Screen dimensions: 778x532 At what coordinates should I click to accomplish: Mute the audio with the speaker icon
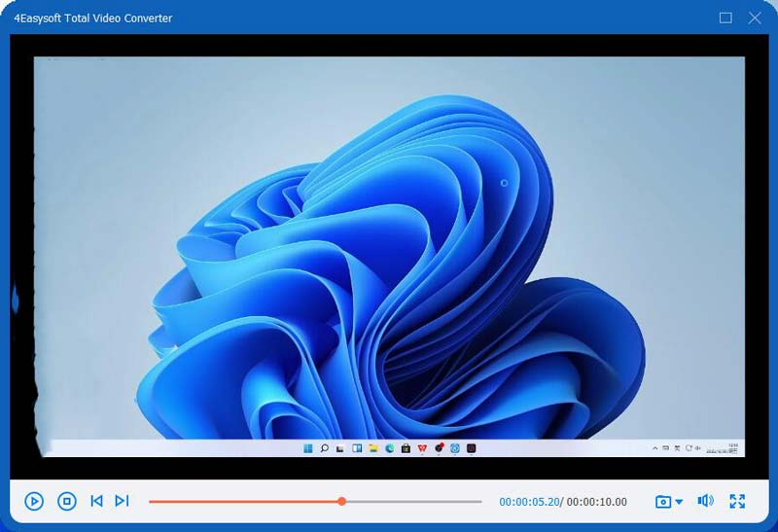(x=705, y=501)
